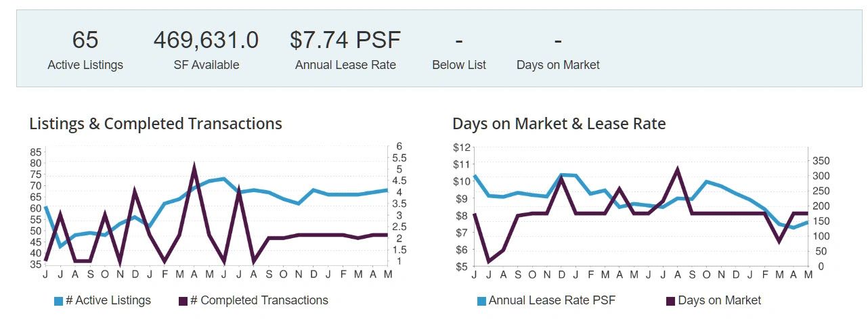This screenshot has width=868, height=326.
Task: Click the Active Listings line's highest point
Action: click(223, 179)
